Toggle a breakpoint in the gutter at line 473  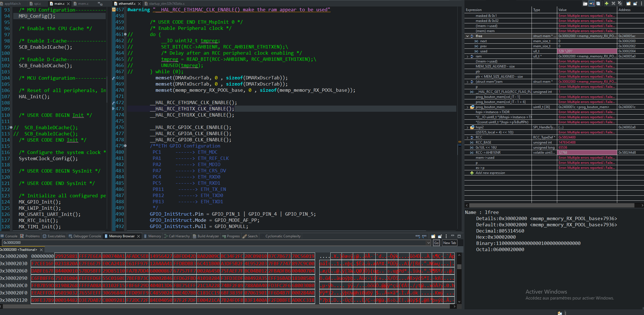point(114,109)
